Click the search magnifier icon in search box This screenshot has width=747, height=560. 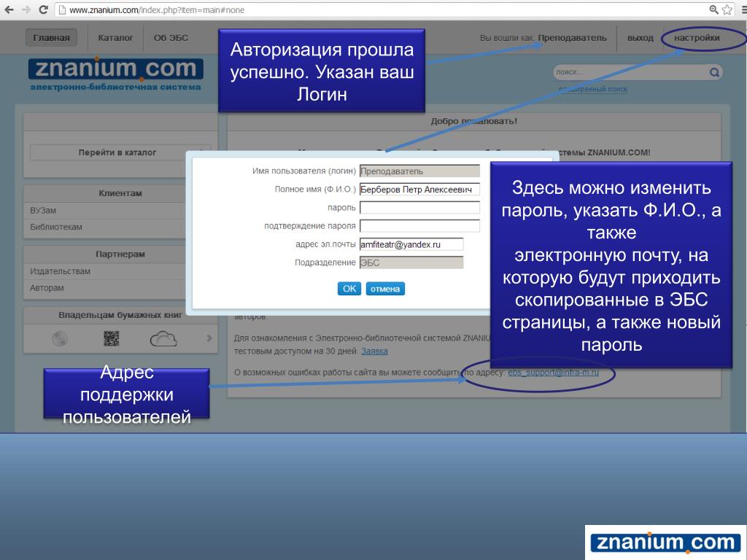click(x=714, y=72)
